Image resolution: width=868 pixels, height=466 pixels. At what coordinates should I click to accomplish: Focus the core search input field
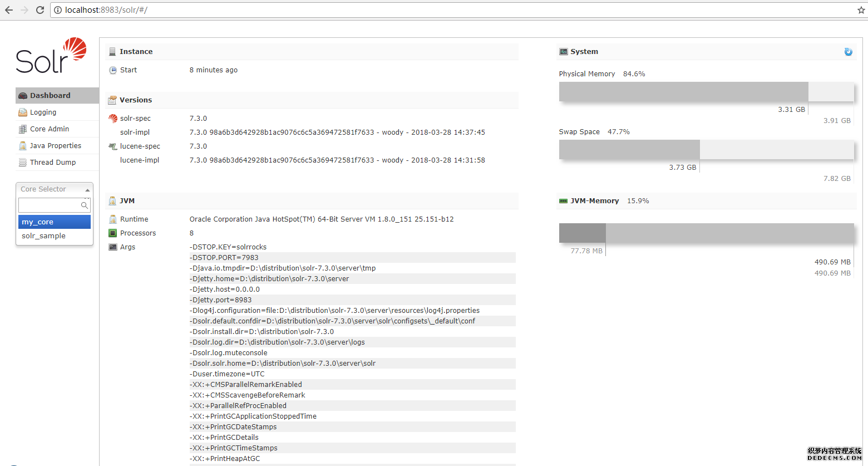pos(50,205)
